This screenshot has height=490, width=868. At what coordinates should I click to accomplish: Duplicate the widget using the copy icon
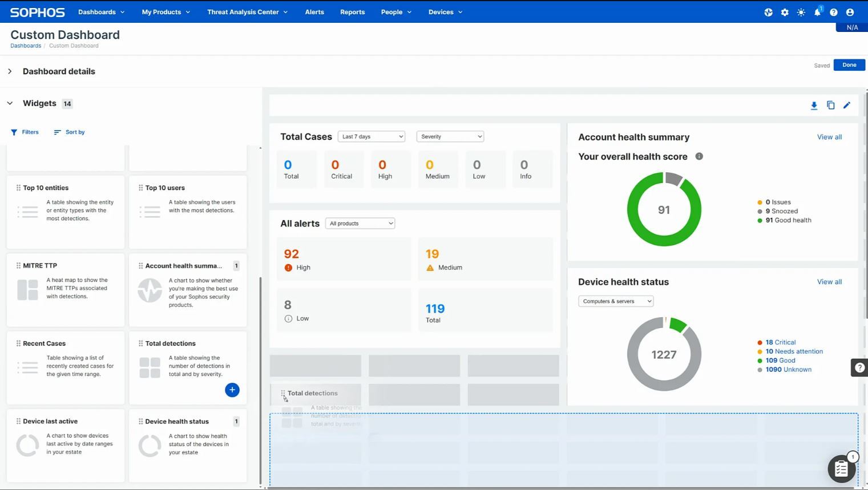[830, 105]
